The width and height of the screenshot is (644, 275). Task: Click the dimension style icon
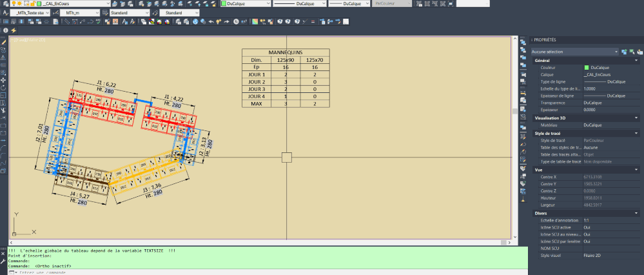click(55, 13)
